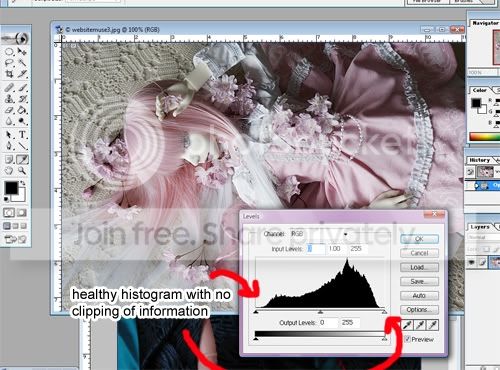Click Load... in Levels dialog
This screenshot has height=370, width=500.
pos(419,267)
